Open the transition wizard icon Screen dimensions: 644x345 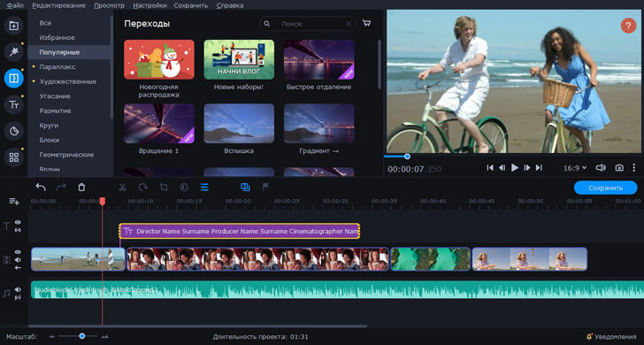pos(245,188)
